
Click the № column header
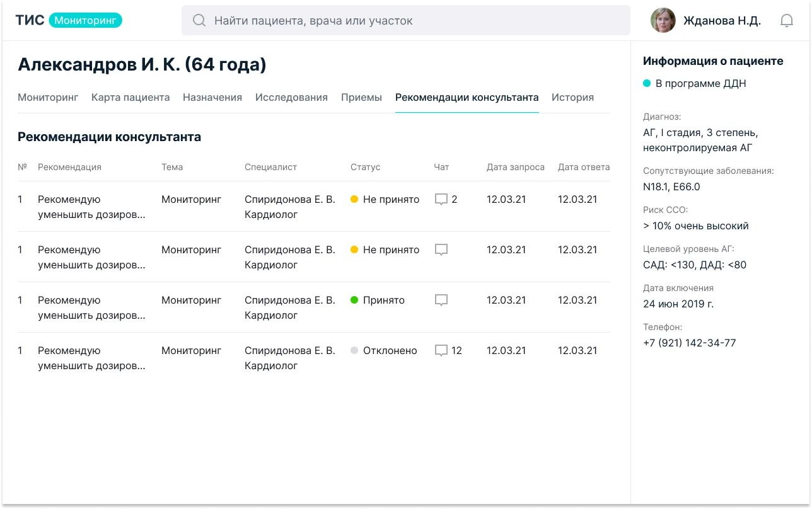coord(22,167)
